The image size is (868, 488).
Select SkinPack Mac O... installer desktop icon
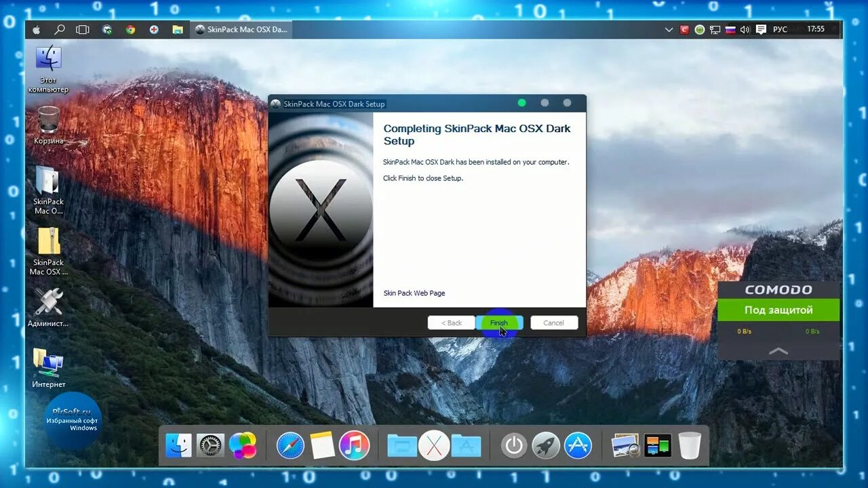(x=48, y=190)
